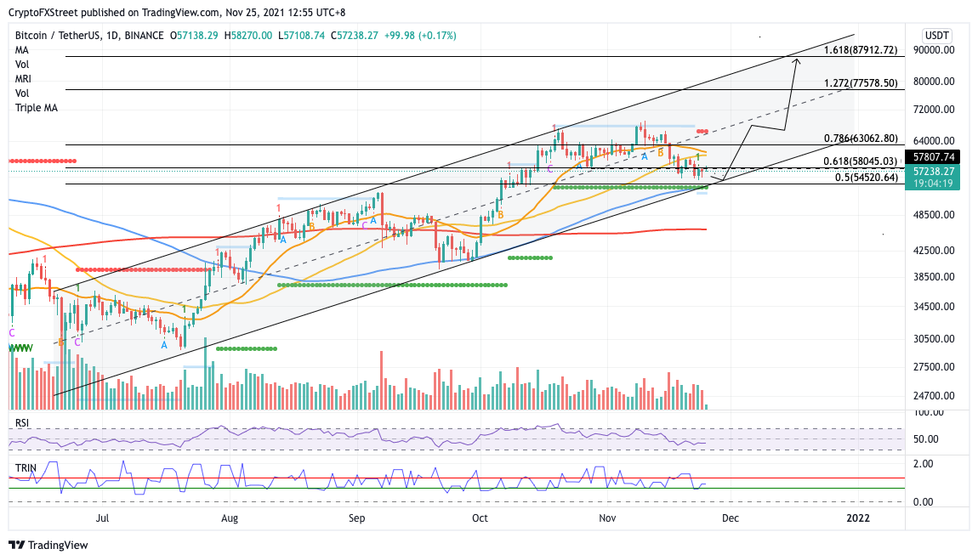
Task: Click the 1.618 Fibonacci level label
Action: (860, 50)
